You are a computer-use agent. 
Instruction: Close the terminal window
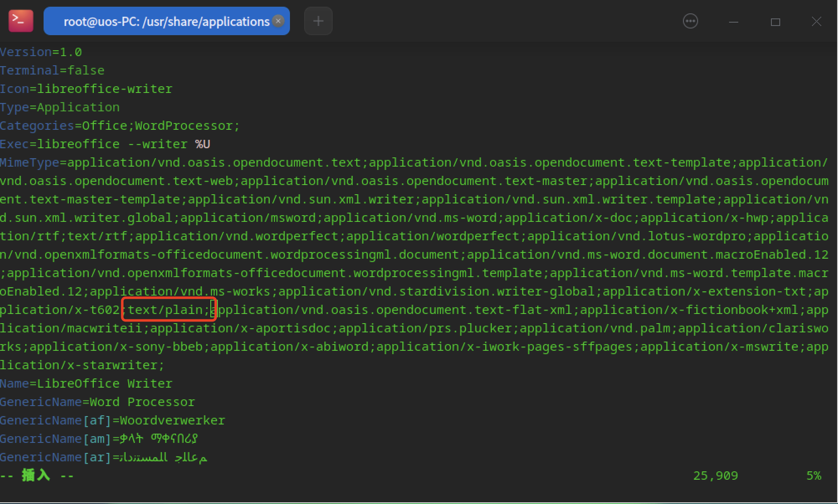(816, 22)
